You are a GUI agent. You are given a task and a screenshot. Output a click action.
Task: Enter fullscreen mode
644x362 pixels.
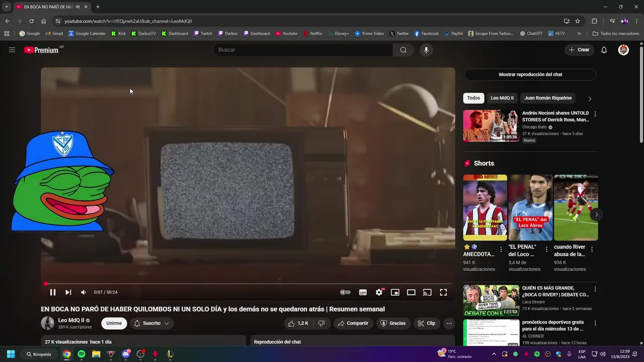[x=443, y=292]
